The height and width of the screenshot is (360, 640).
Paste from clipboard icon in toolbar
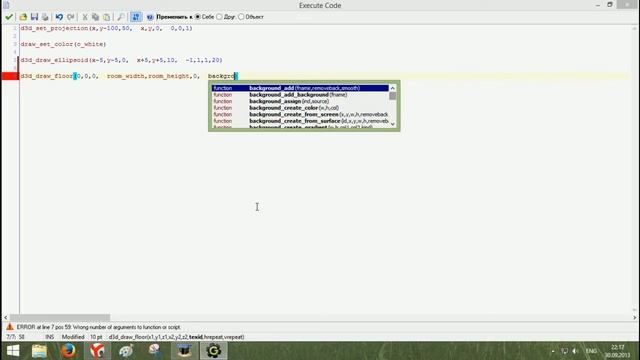pos(107,17)
